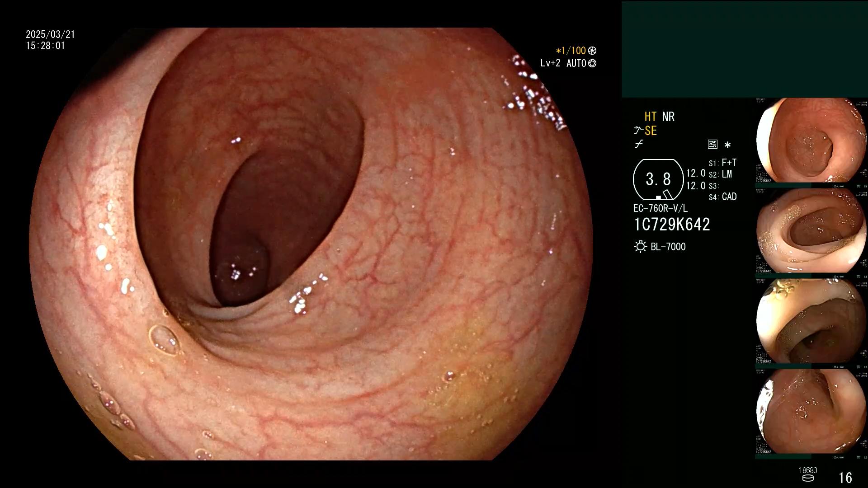The width and height of the screenshot is (868, 488).
Task: Open the second captured thumbnail with fold
Action: pyautogui.click(x=811, y=230)
